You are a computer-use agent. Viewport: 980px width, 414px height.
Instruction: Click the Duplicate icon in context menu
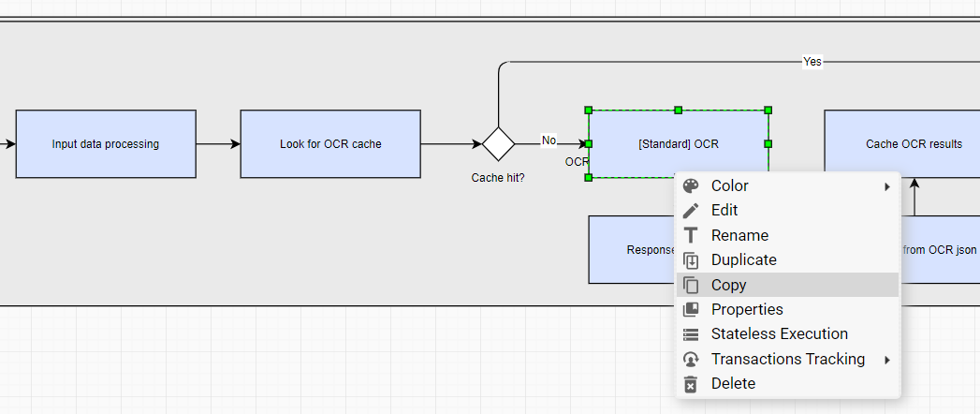click(691, 260)
